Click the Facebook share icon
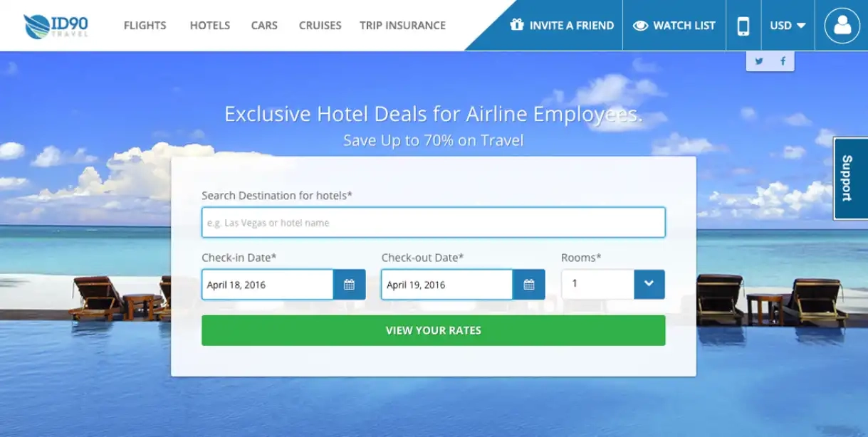The image size is (868, 437). coord(783,61)
